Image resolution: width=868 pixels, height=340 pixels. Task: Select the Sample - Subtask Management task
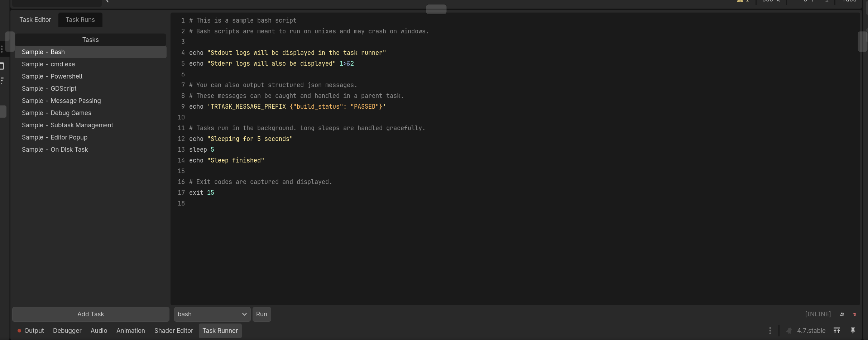pos(91,125)
